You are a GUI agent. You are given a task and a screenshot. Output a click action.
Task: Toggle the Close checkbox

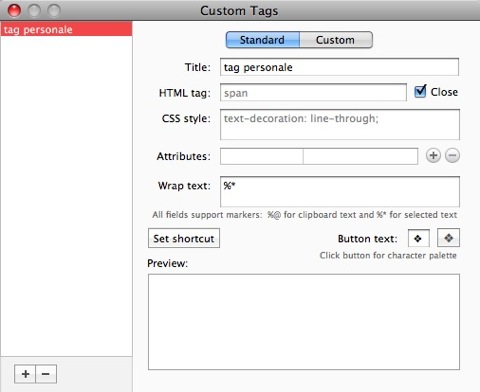(x=420, y=91)
